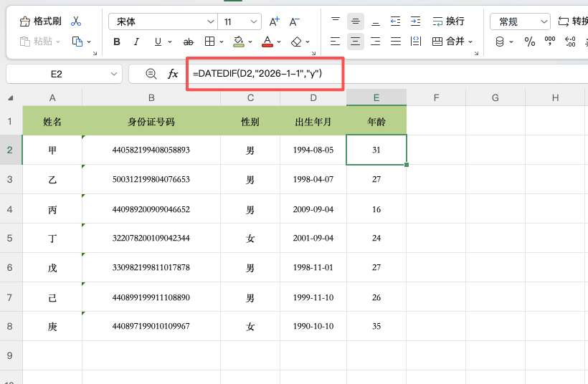Click the zoom magnifier icon in formula bar

(151, 74)
